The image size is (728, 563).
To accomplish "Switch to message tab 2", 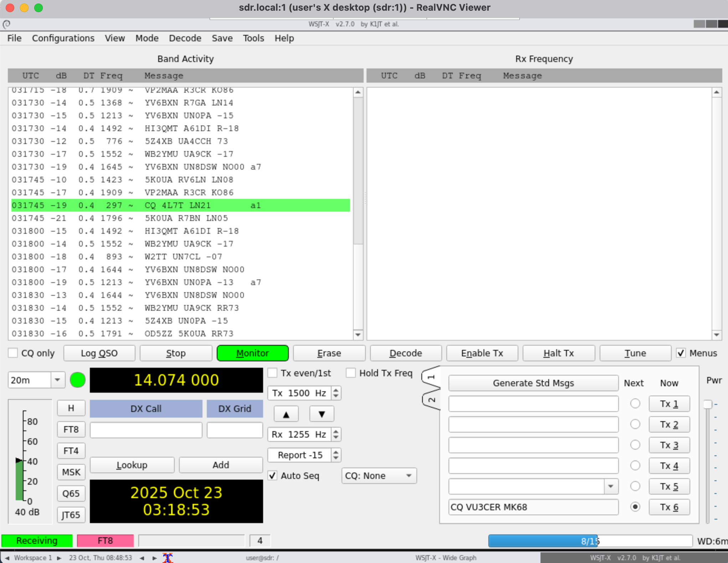I will pyautogui.click(x=431, y=399).
